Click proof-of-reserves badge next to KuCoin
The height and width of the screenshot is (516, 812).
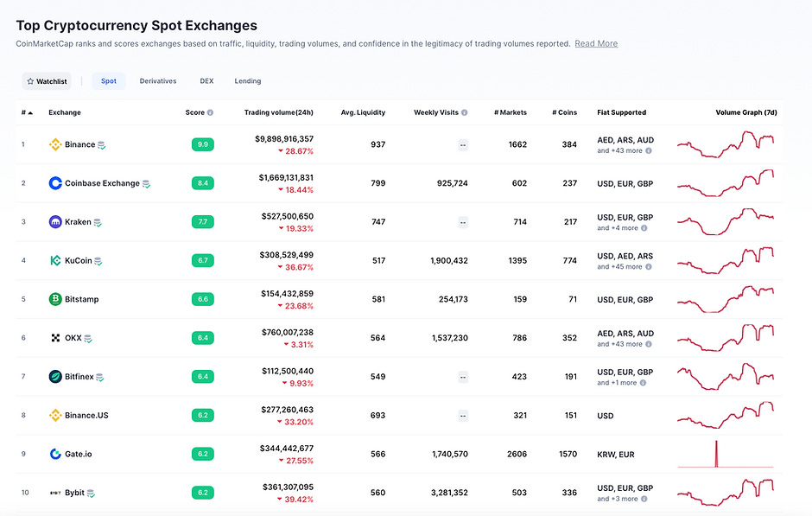pos(98,262)
